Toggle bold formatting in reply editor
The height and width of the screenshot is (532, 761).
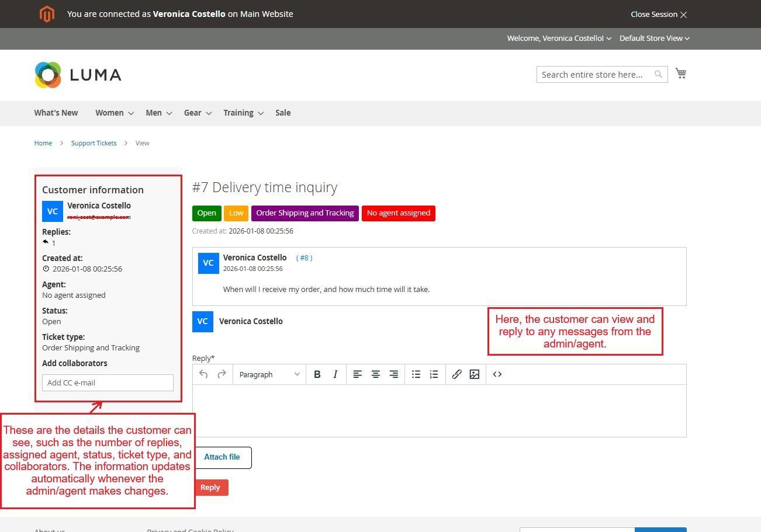click(x=317, y=374)
